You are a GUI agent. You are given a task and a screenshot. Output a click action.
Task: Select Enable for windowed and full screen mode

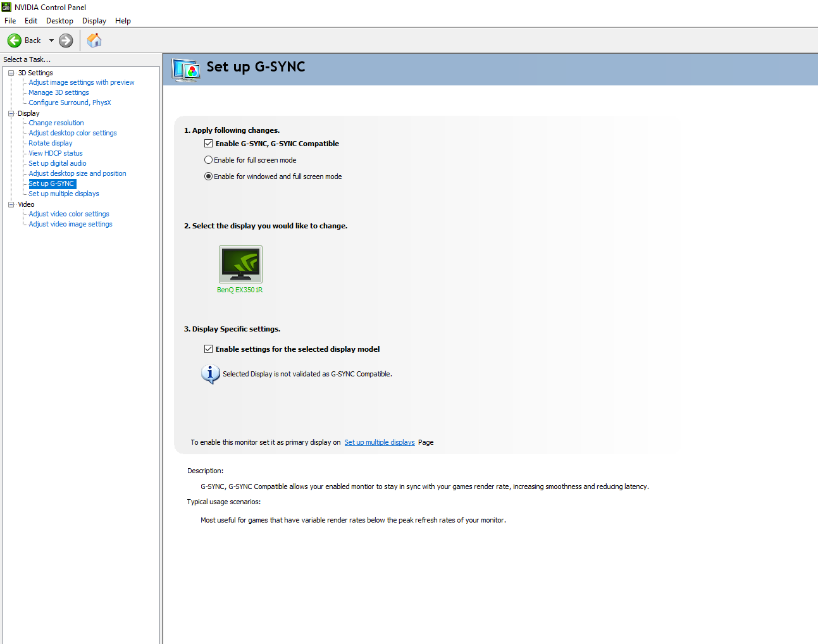click(208, 176)
